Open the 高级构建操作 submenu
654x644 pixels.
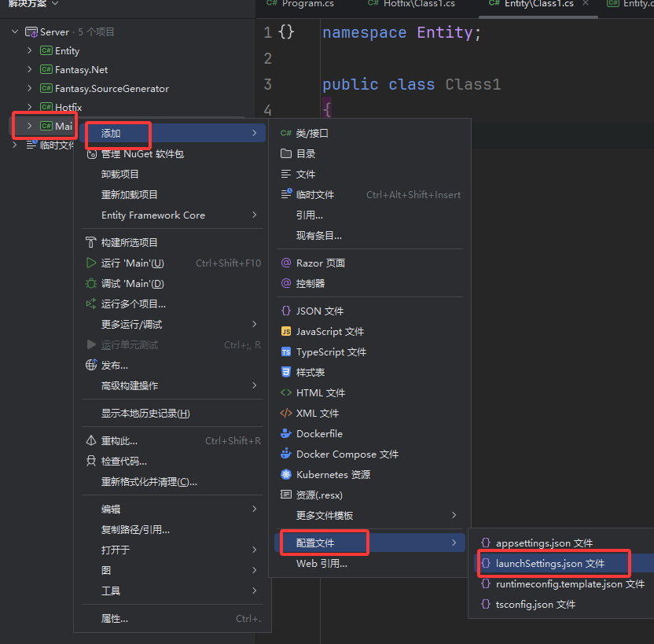[x=173, y=385]
